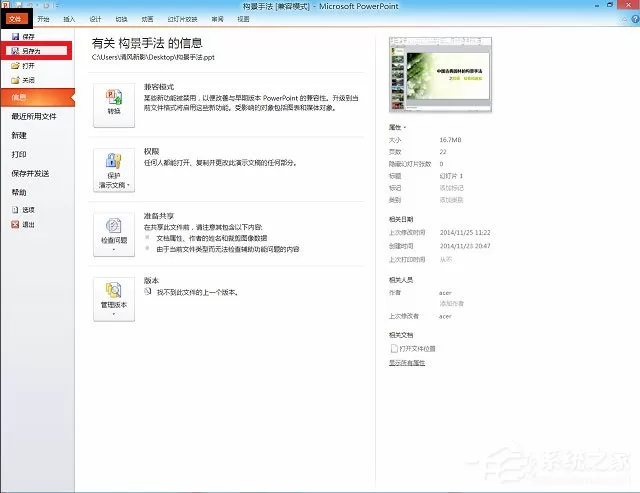
Task: Open the 帮助 (Help) page
Action: [19, 192]
